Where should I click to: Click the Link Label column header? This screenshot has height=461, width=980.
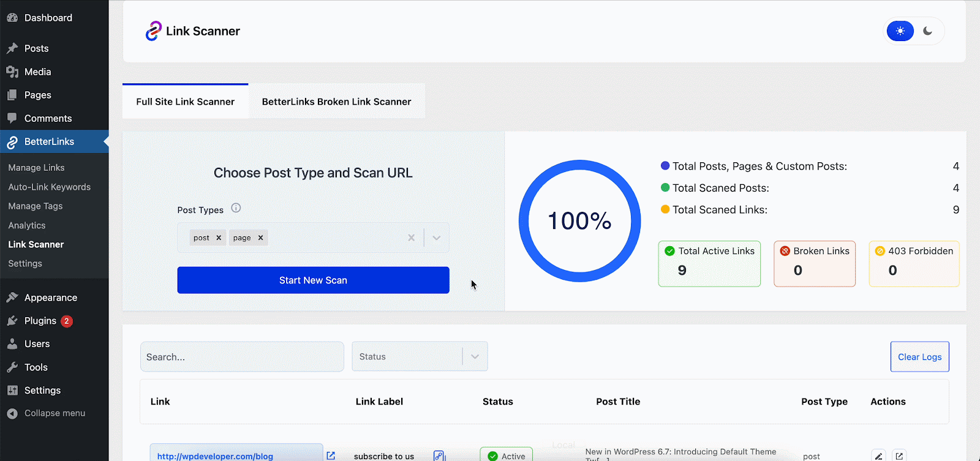coord(379,402)
